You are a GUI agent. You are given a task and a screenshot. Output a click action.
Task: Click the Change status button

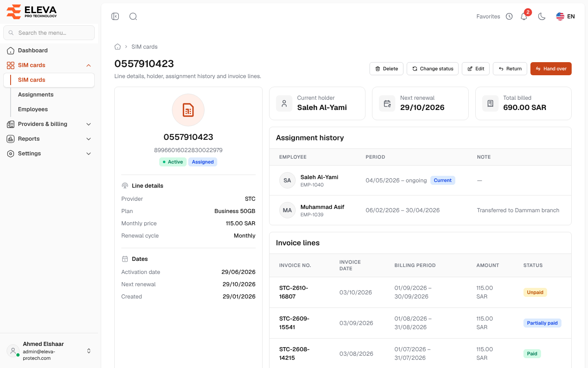click(x=432, y=69)
